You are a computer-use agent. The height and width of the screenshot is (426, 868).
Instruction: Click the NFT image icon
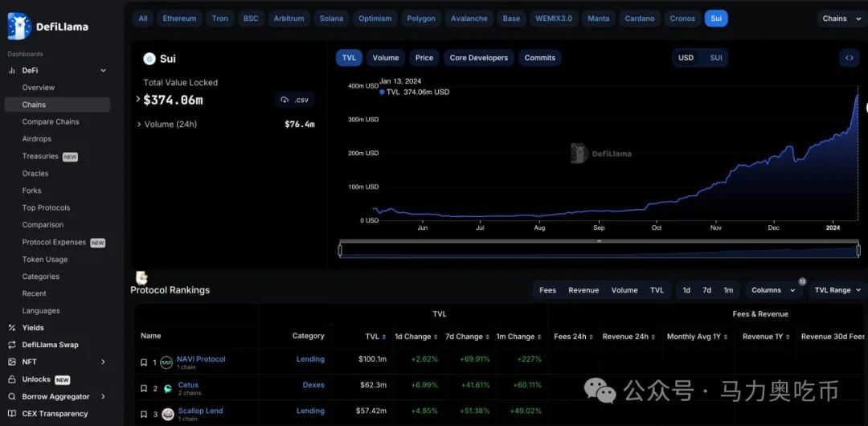(11, 362)
